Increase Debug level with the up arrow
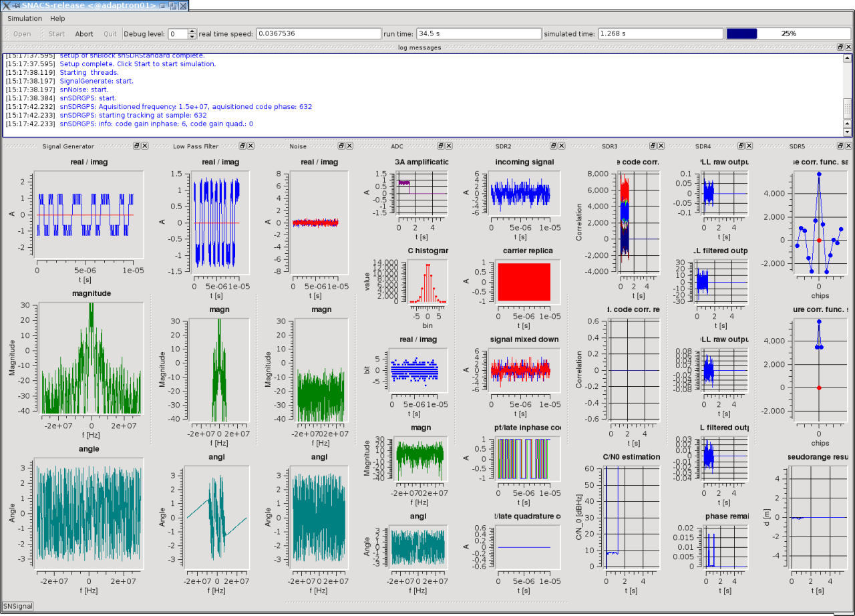The width and height of the screenshot is (855, 616). tap(192, 31)
